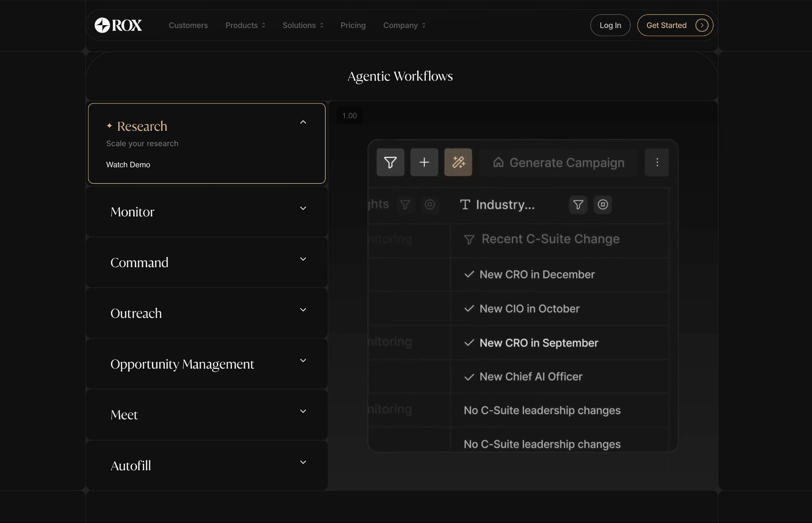Open the Products nav dropdown

pyautogui.click(x=245, y=25)
